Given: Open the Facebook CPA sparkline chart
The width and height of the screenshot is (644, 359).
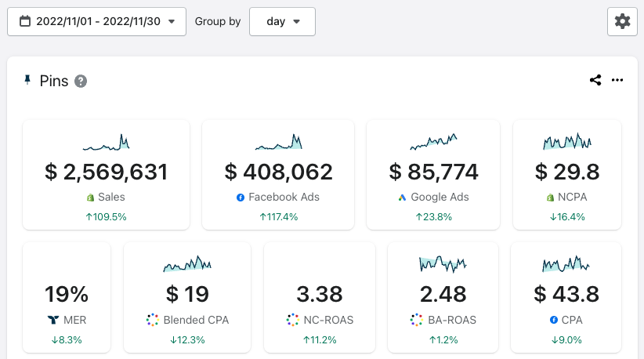Looking at the screenshot, I should coord(566,263).
